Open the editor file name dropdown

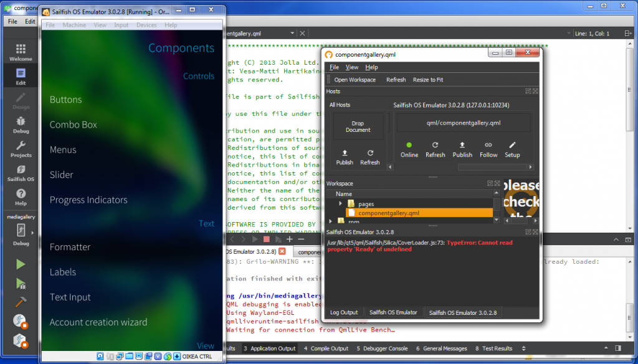coord(292,34)
